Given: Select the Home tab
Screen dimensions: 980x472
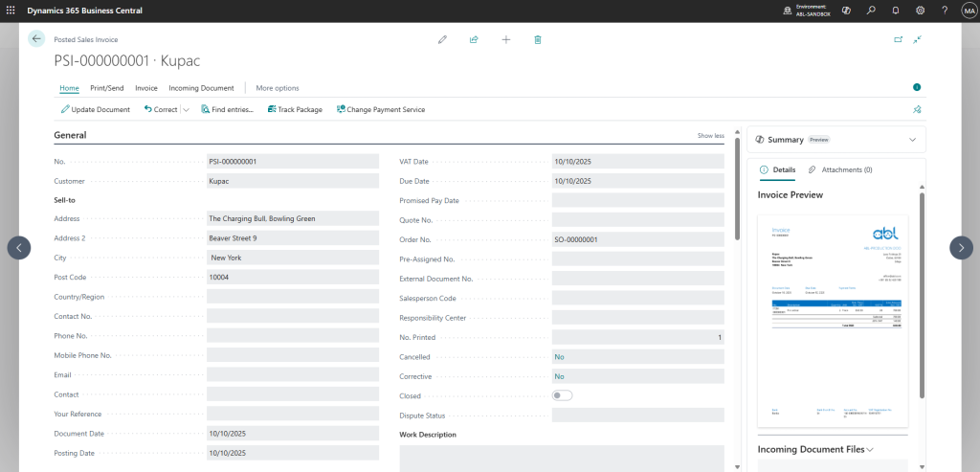Looking at the screenshot, I should coord(69,88).
